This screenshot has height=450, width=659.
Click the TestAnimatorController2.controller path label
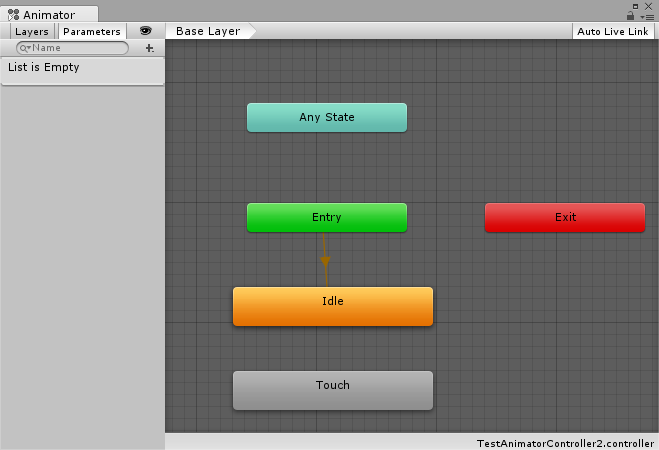pyautogui.click(x=565, y=442)
